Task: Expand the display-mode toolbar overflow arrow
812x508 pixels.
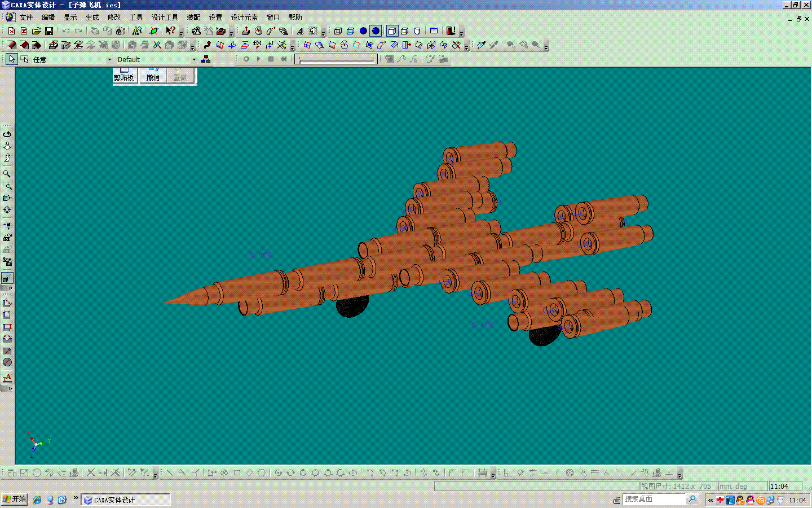Action: [x=462, y=33]
